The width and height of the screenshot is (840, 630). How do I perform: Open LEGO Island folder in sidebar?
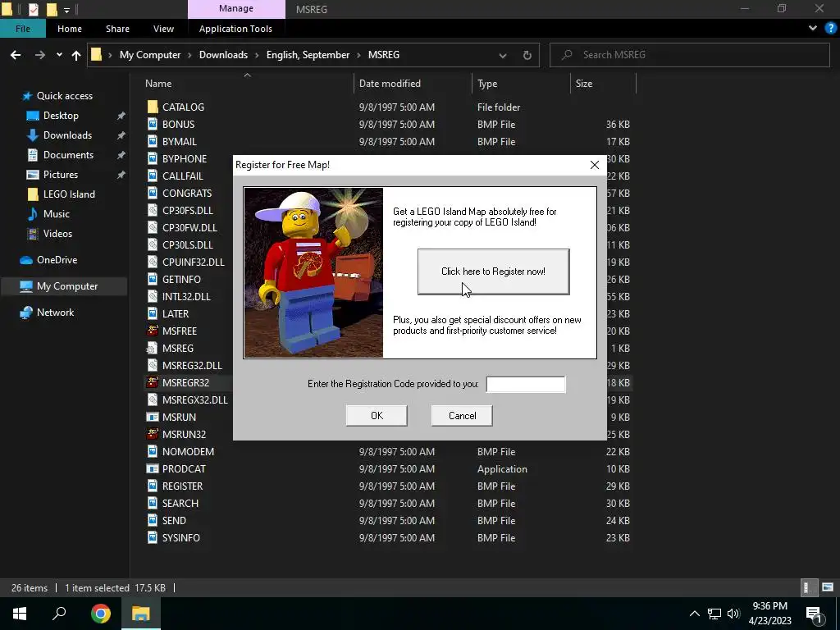[x=69, y=194]
